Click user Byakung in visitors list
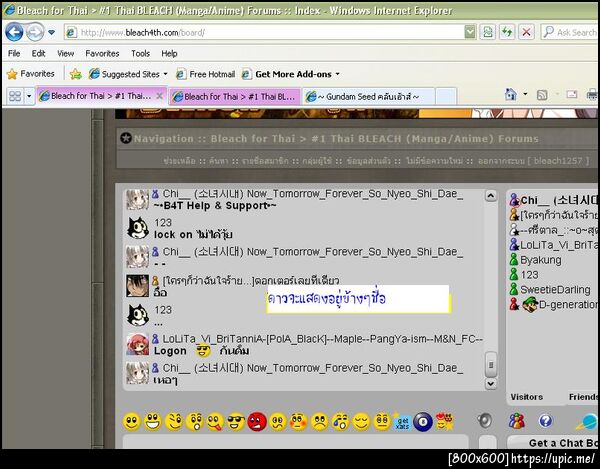Viewport: 600px width, 469px height. pos(535,260)
